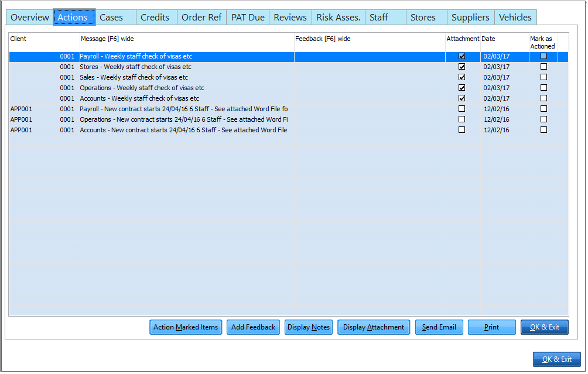Click the Print button

click(x=491, y=328)
